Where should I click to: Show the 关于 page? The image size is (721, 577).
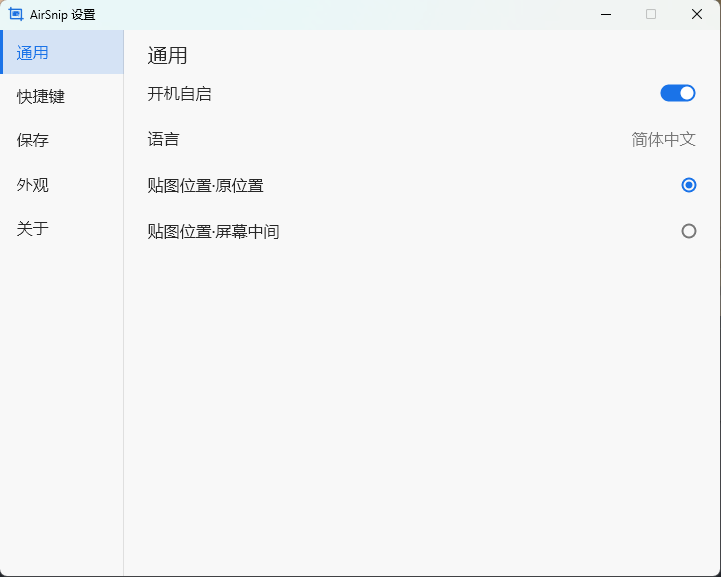pyautogui.click(x=62, y=229)
